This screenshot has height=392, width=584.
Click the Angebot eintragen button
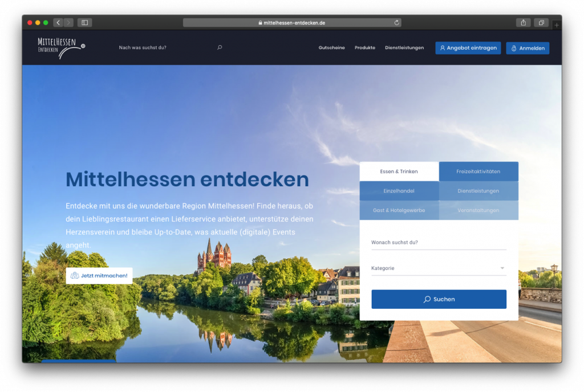468,48
